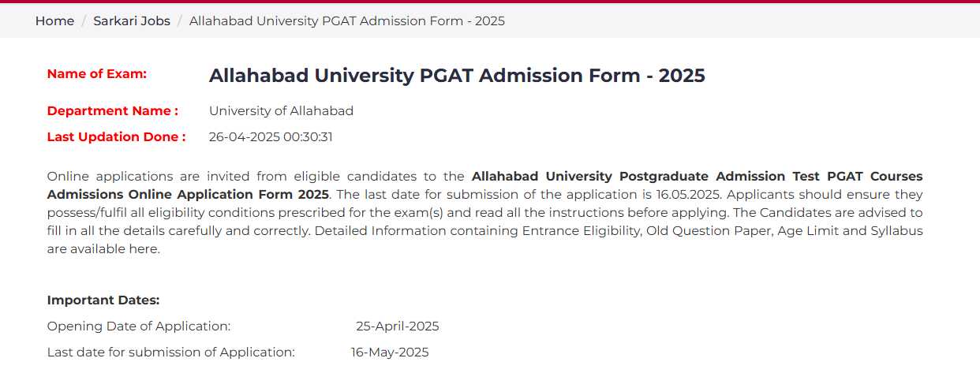Screen dimensions: 980x388
Task: Click the main exam title heading
Action: coord(457,76)
